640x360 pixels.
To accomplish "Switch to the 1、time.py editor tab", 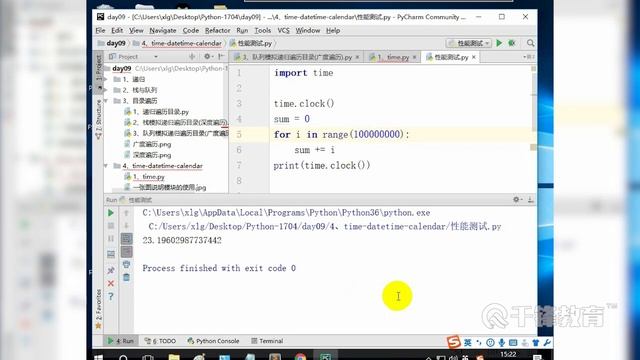I will [x=393, y=57].
